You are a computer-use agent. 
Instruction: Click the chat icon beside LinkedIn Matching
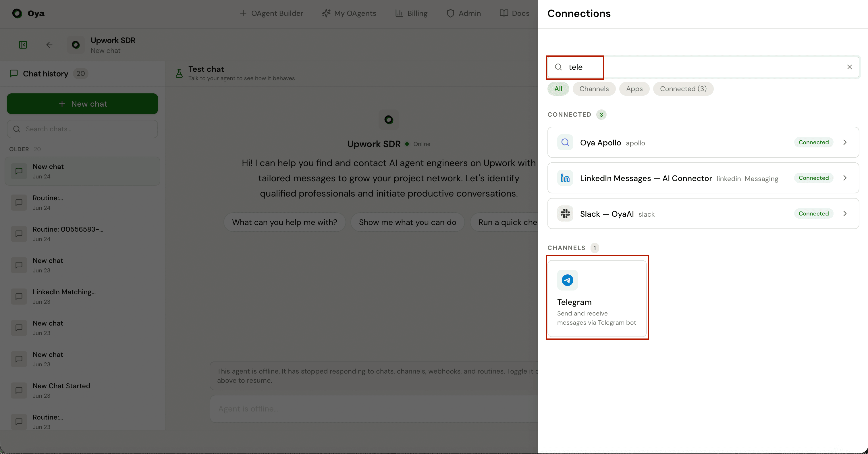(19, 297)
